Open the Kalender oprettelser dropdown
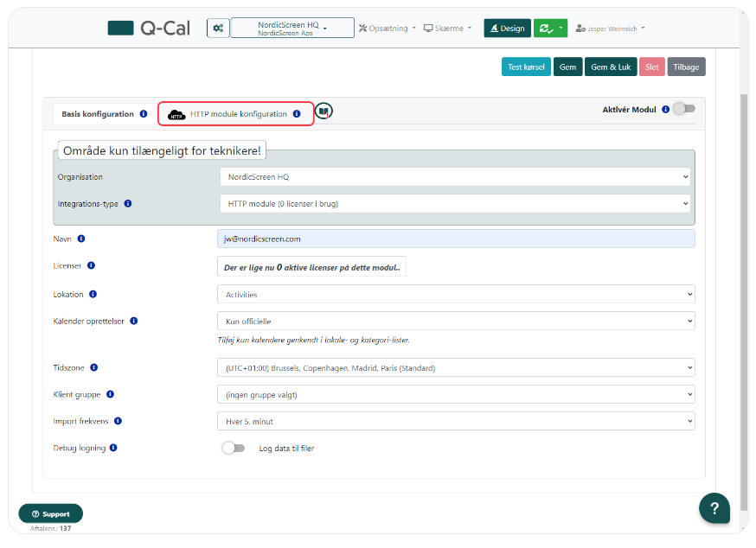This screenshot has width=756, height=548. (456, 321)
